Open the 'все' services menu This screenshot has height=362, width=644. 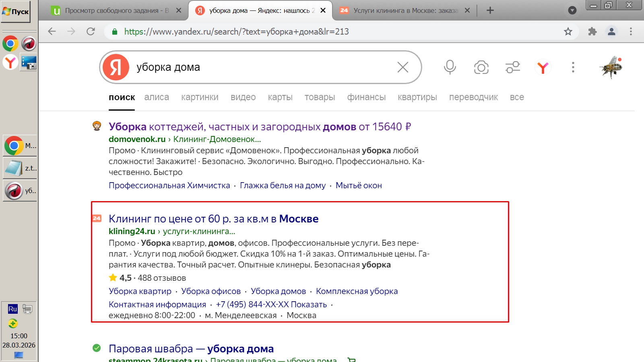(517, 97)
